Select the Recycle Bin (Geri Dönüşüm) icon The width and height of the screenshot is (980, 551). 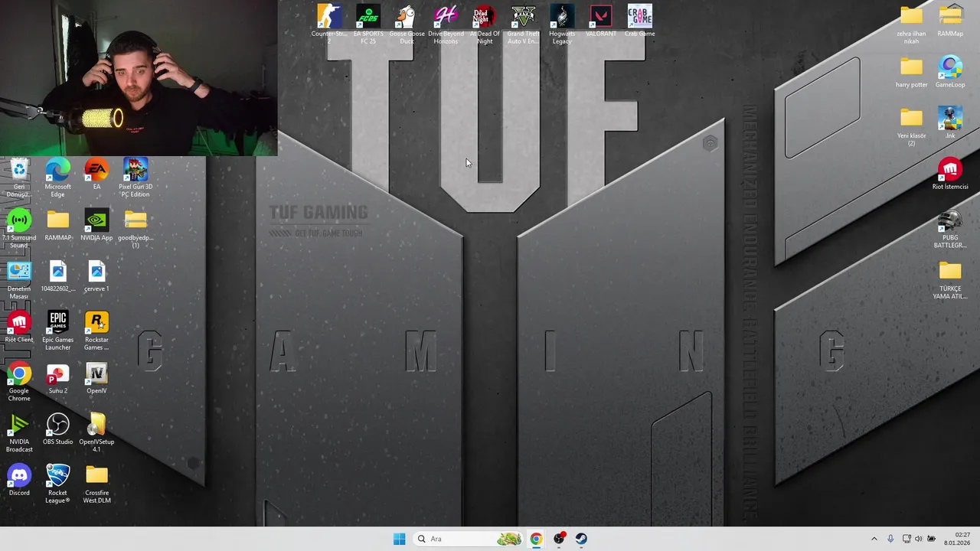[19, 169]
